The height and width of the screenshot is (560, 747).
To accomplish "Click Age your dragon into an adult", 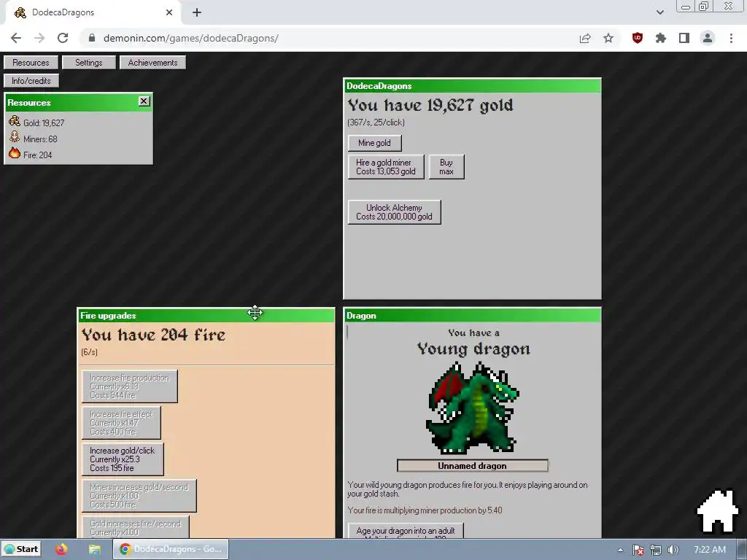I will [406, 531].
